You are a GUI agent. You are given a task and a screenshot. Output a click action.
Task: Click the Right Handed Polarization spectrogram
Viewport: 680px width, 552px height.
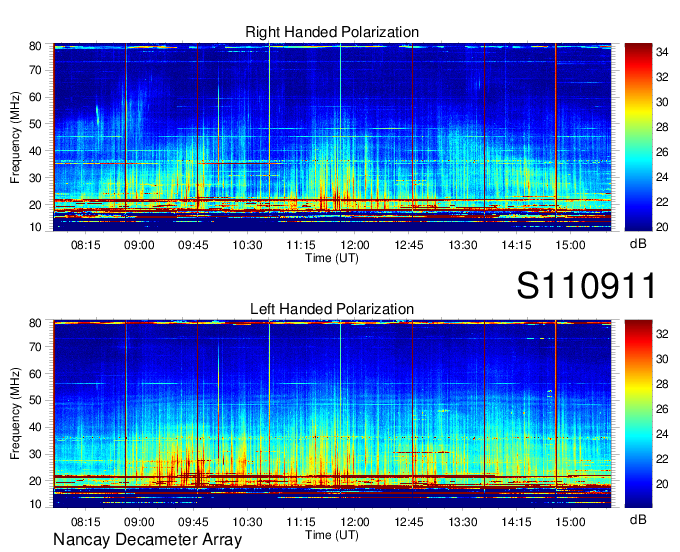pos(332,137)
